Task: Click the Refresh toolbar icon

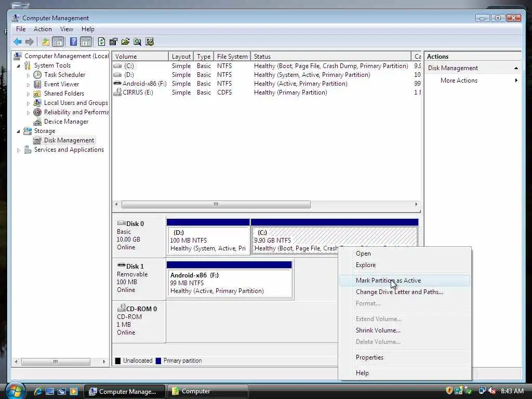Action: click(x=101, y=42)
